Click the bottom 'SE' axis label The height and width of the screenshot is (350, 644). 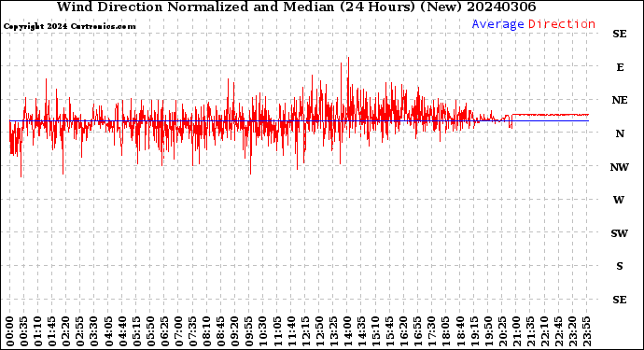pyautogui.click(x=620, y=300)
